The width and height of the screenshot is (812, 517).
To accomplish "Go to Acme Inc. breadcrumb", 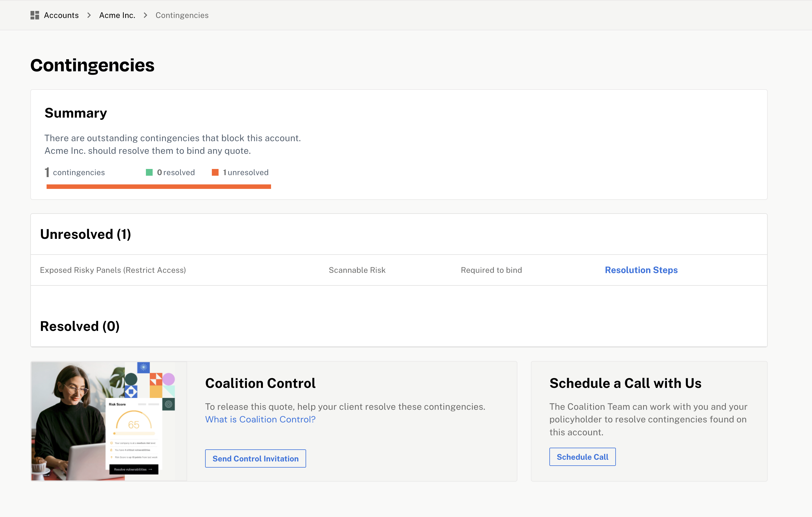I will click(x=117, y=15).
